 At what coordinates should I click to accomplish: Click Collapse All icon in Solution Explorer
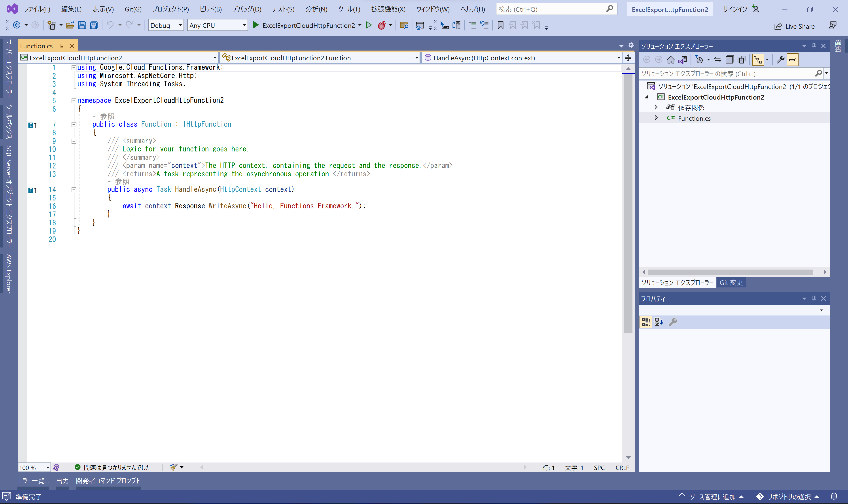[x=730, y=60]
